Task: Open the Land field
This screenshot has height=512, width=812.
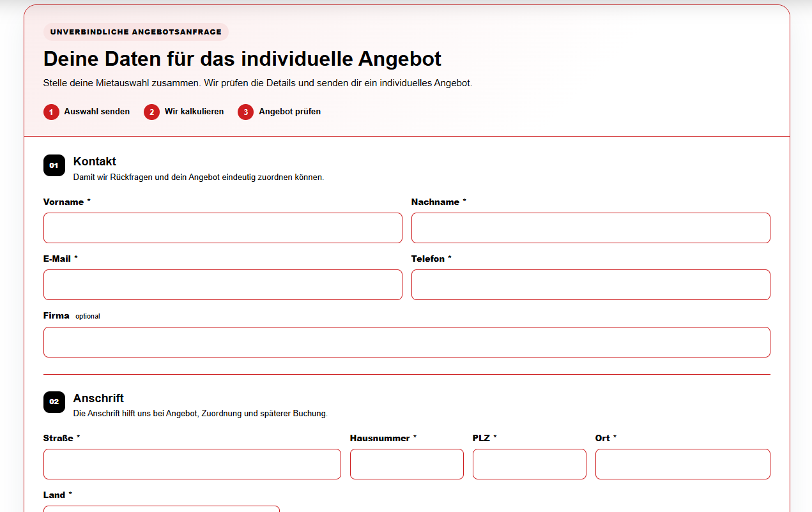Action: pyautogui.click(x=162, y=509)
